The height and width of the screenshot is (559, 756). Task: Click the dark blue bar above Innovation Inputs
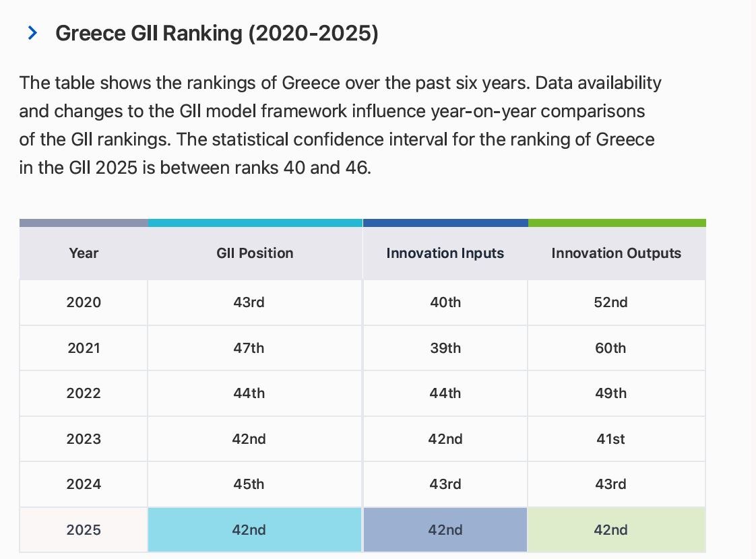(x=445, y=223)
